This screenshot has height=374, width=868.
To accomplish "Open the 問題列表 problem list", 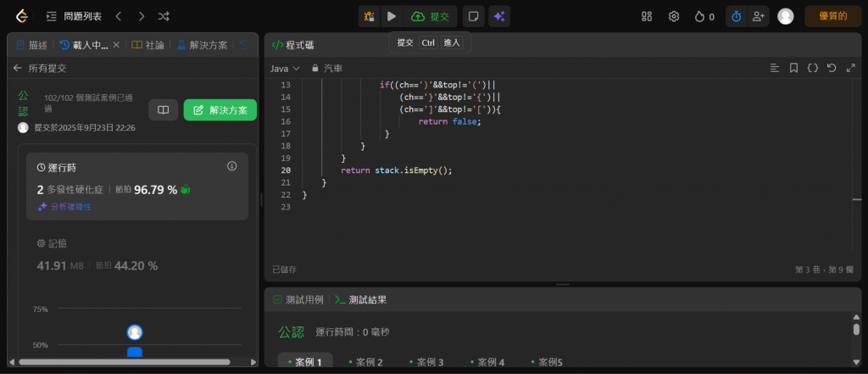I will [75, 17].
